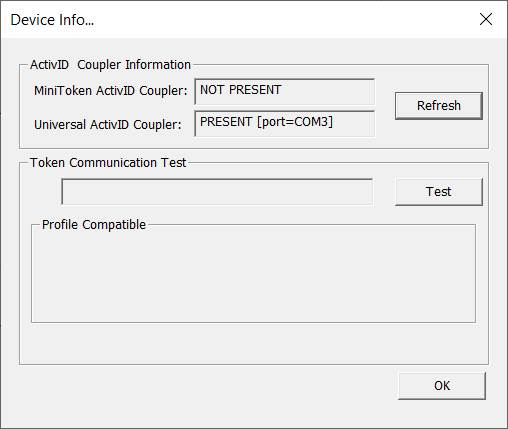
Task: Click the ActivID Coupler Information group heading
Action: point(110,65)
